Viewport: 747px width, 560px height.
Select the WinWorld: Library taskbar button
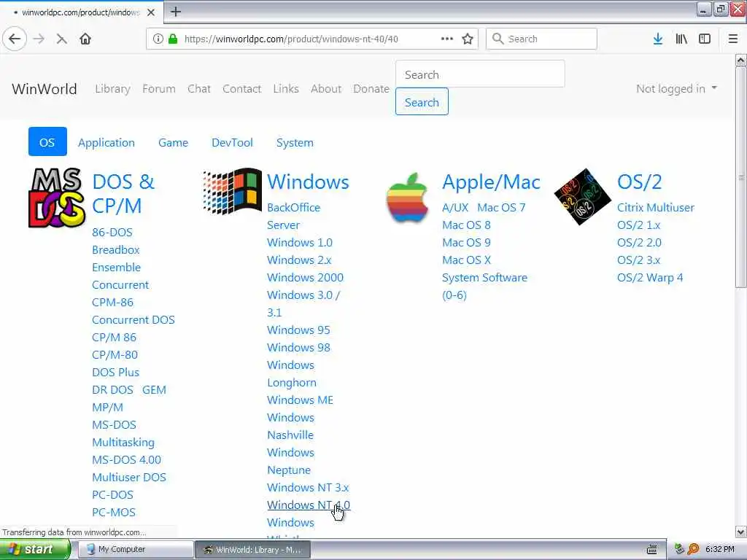[253, 550]
